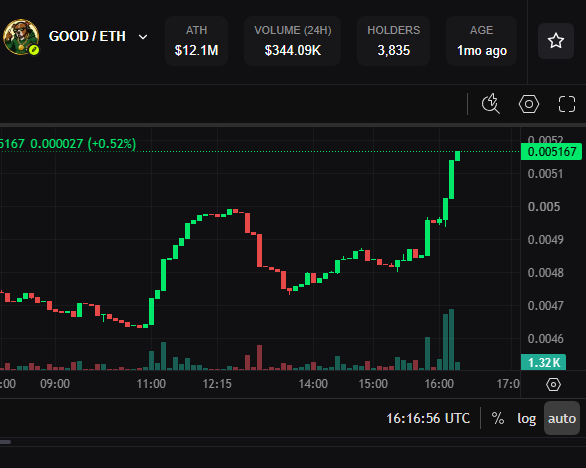Click the 11:00 time axis label
The image size is (586, 468).
coord(151,384)
